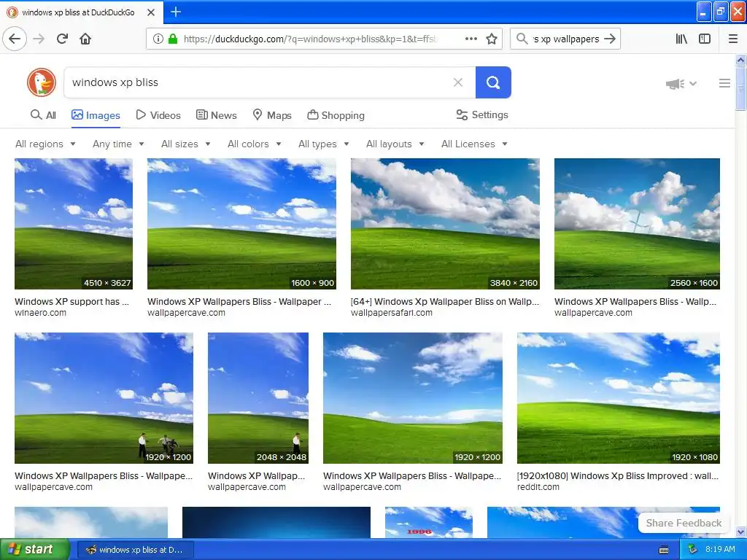Switch to the News tab
Image resolution: width=747 pixels, height=560 pixels.
click(x=216, y=115)
